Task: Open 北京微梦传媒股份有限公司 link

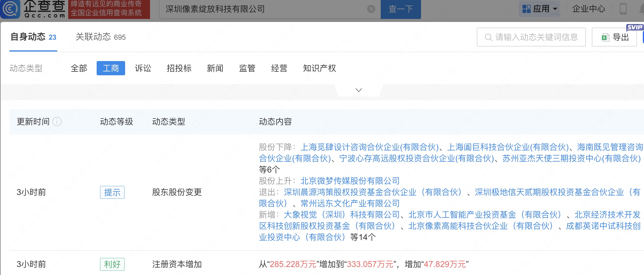Action: [x=350, y=181]
